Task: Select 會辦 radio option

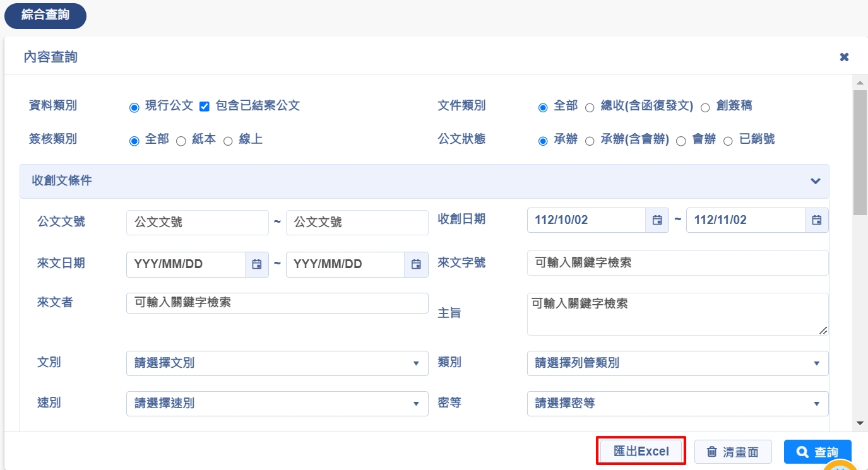Action: pyautogui.click(x=681, y=141)
